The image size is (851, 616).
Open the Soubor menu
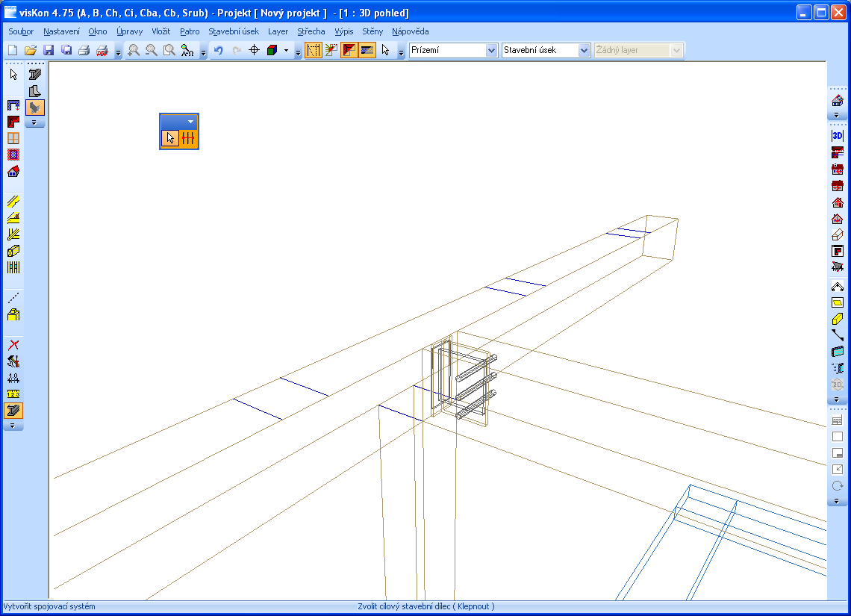point(21,31)
